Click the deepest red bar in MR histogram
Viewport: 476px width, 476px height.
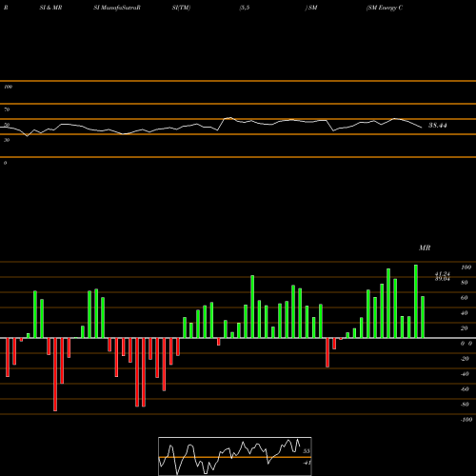[x=55, y=374]
